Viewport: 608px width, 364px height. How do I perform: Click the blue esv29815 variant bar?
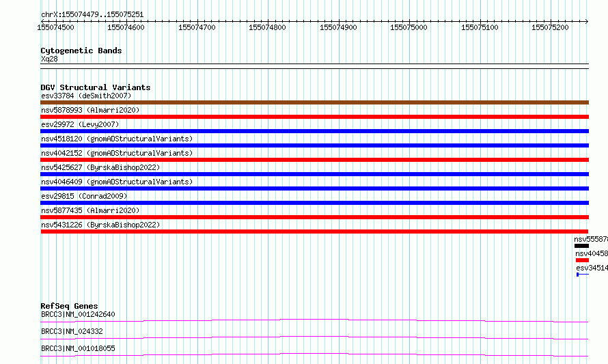point(314,203)
